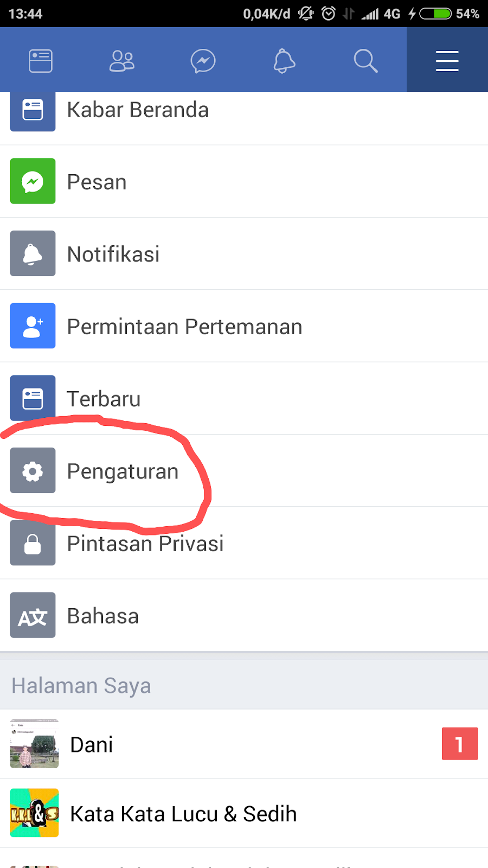Open the Friends tab icon
This screenshot has width=488, height=868.
click(x=122, y=61)
